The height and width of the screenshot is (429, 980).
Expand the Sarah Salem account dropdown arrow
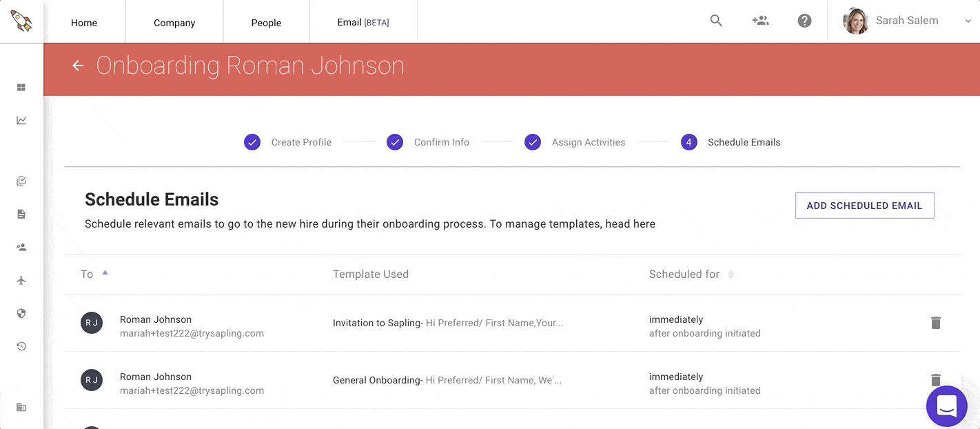pos(968,21)
